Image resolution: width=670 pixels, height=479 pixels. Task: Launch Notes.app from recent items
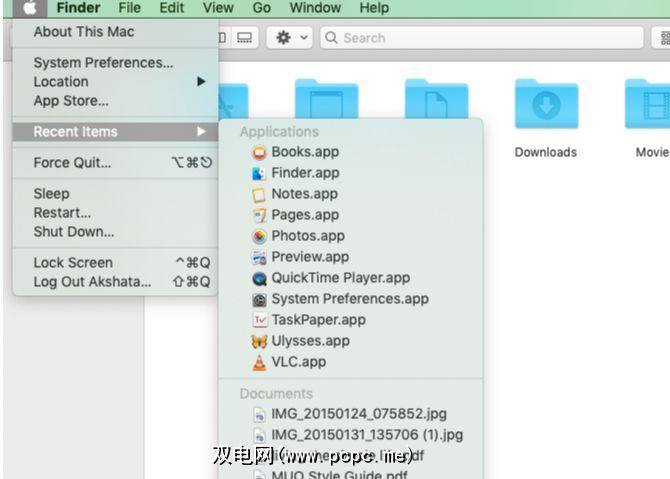coord(350,194)
